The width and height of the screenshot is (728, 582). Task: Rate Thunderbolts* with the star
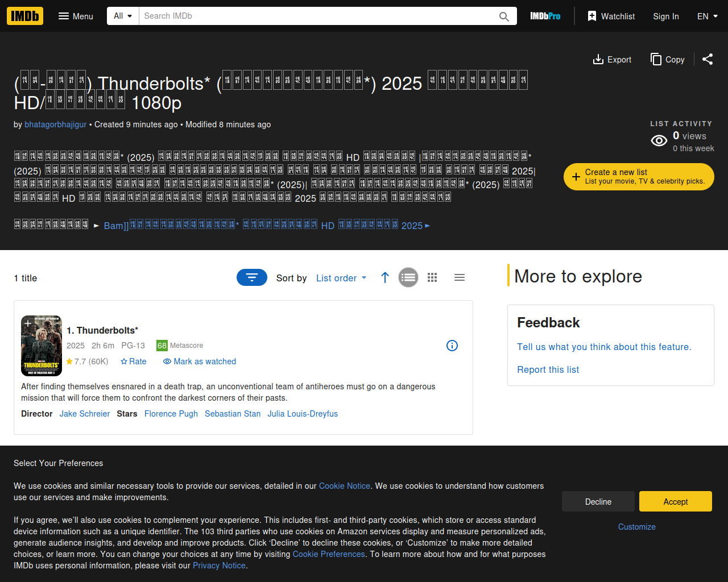click(134, 361)
